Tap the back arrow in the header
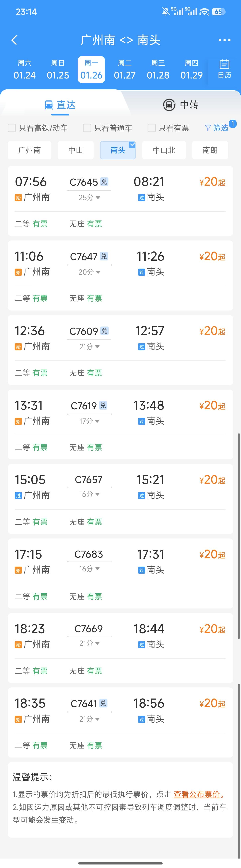The width and height of the screenshot is (241, 868). tap(14, 40)
